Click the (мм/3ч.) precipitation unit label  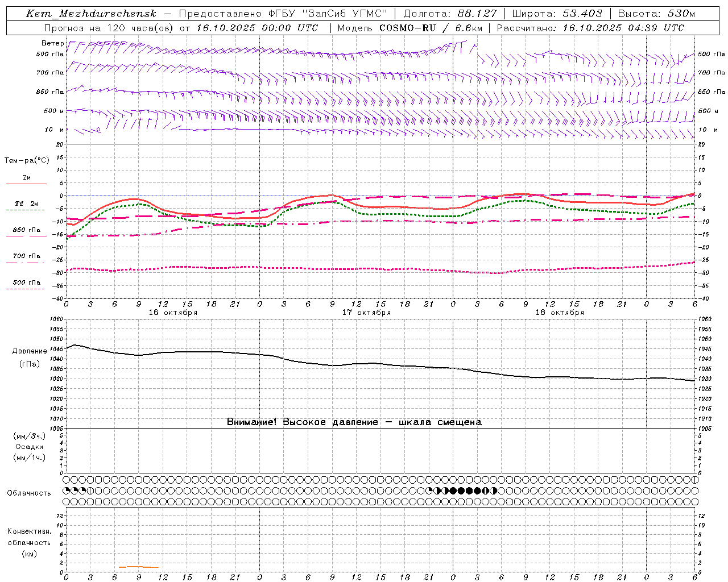[30, 436]
